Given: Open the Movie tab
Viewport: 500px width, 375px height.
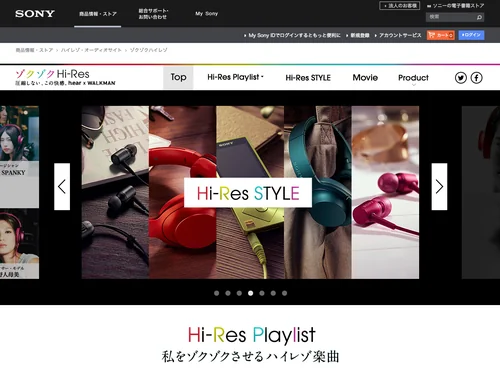Looking at the screenshot, I should (365, 78).
